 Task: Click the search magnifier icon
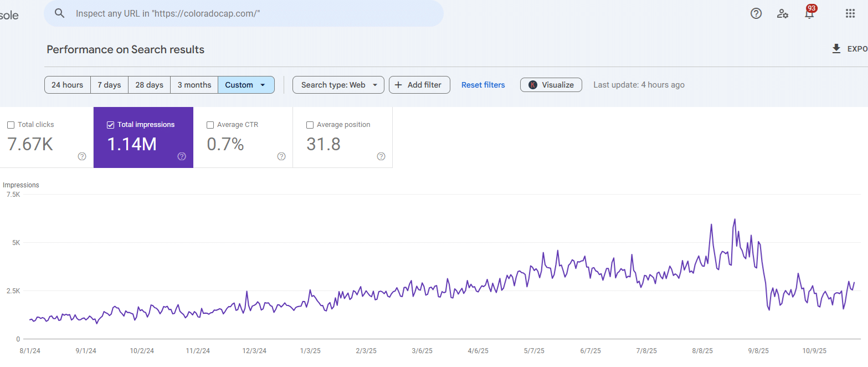pos(59,13)
